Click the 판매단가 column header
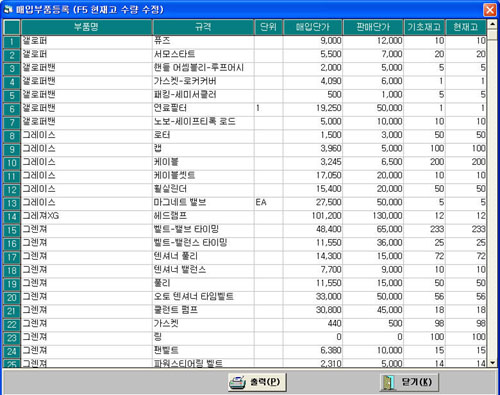 pos(373,27)
